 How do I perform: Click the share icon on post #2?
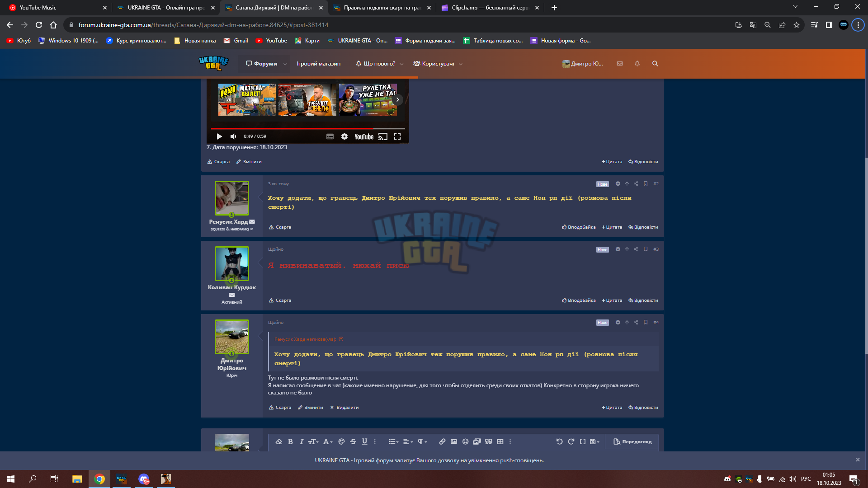point(636,184)
